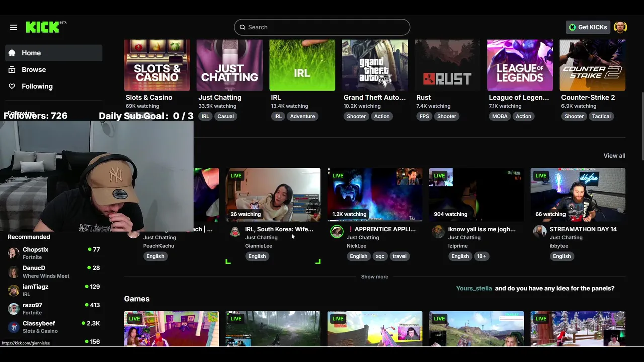Open Counter-Strike 2 category thumbnail
This screenshot has width=644, height=362.
pos(593,65)
